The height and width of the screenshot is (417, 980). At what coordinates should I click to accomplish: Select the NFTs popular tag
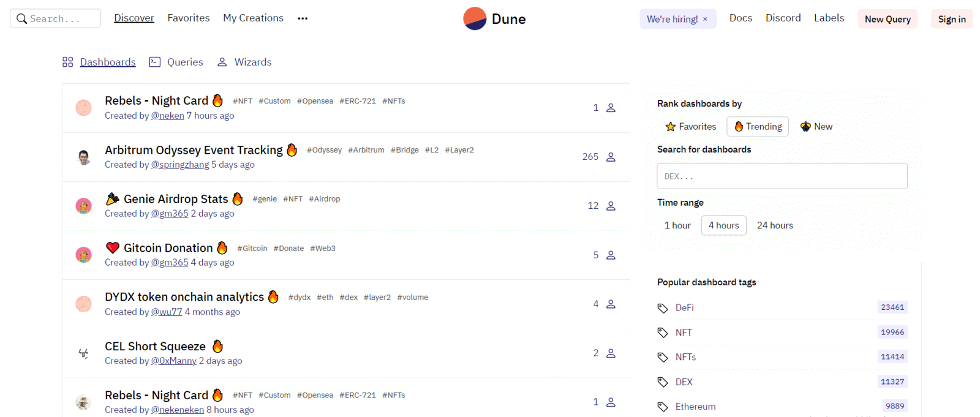tap(685, 357)
